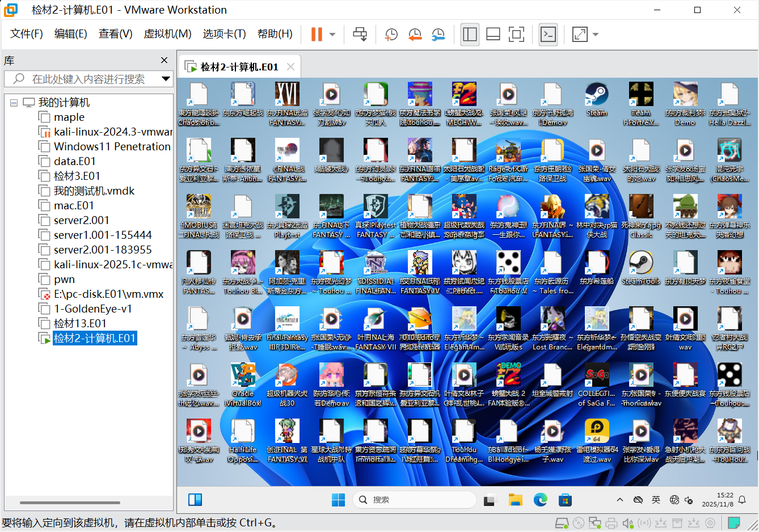The image size is (759, 532).
Task: Launch File Explorer from guest taskbar
Action: (x=515, y=500)
